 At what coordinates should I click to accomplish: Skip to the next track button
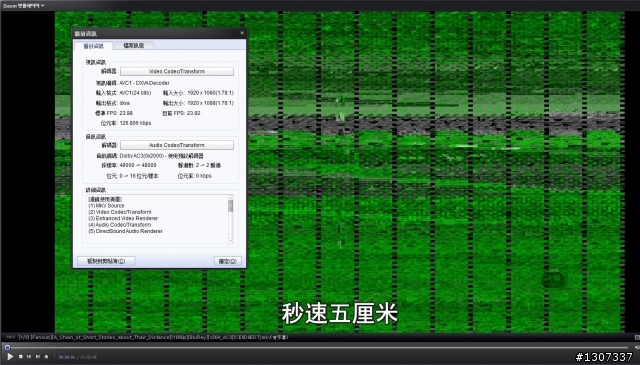(x=38, y=356)
